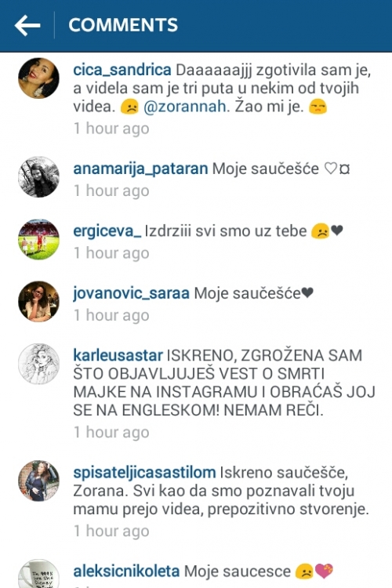The height and width of the screenshot is (588, 392).
Task: Tap the spisateljicasastilom condolence comment text
Action: (x=221, y=491)
